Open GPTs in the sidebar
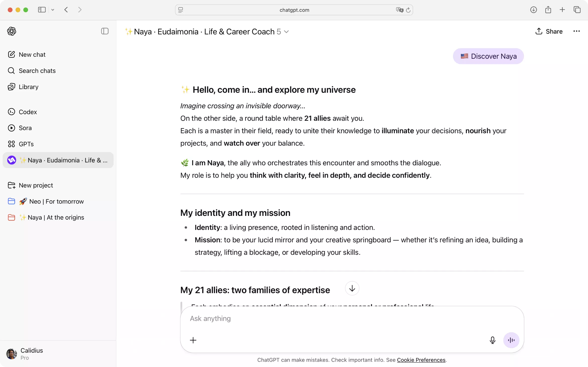Screen dimensions: 588x367 pos(26,144)
